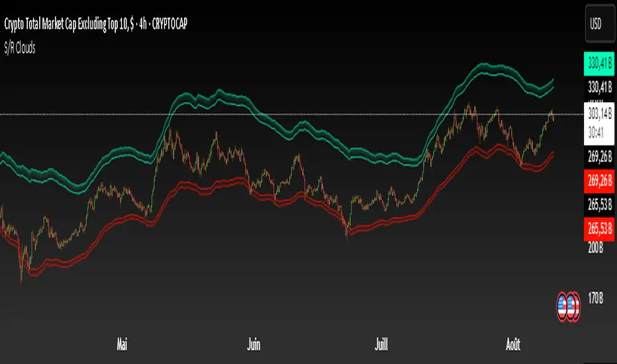Image resolution: width=617 pixels, height=364 pixels.
Task: Click the Juill label on the time axis
Action: [x=381, y=345]
